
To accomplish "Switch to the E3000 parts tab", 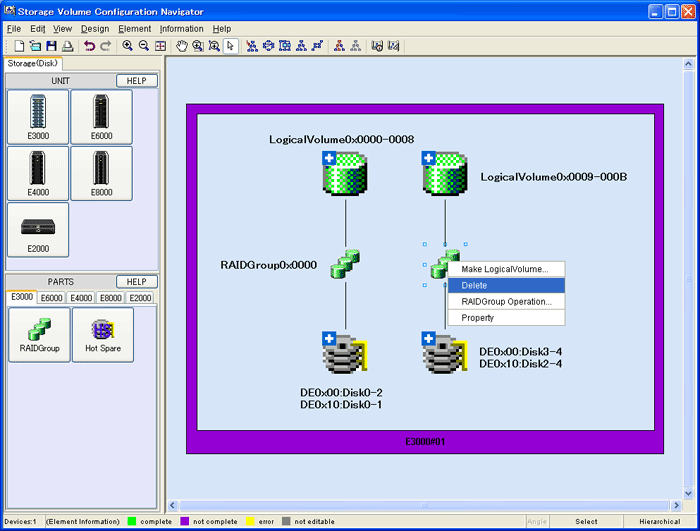I will coord(22,297).
